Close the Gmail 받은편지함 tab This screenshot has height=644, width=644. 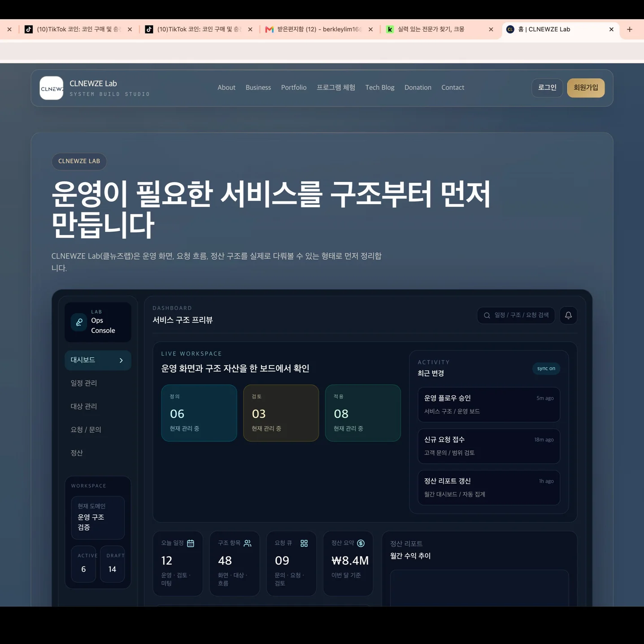tap(370, 29)
